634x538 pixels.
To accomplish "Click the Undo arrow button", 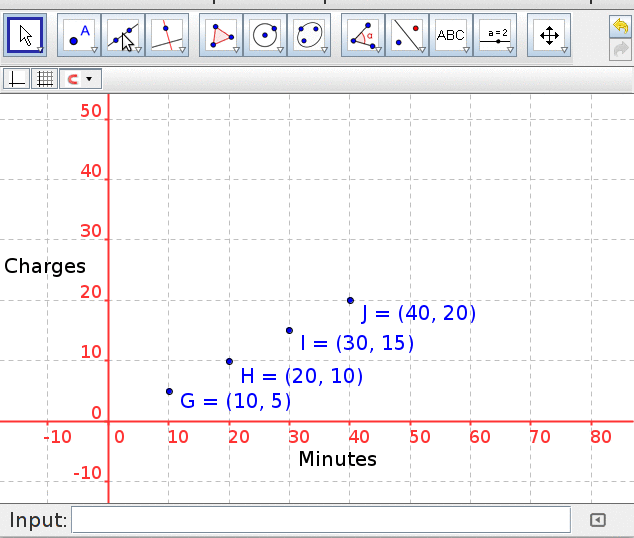I will [621, 25].
